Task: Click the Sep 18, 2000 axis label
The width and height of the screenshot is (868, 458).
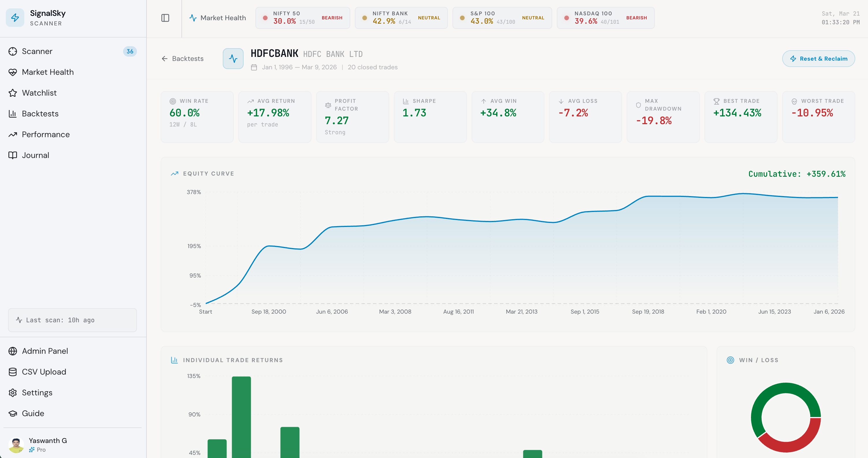Action: pyautogui.click(x=268, y=312)
